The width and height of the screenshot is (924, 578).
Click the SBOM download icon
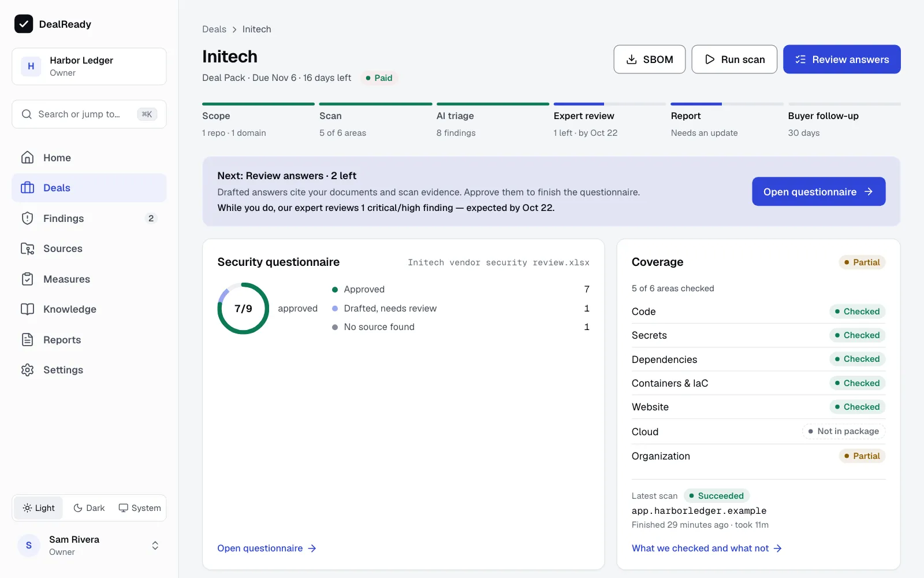point(632,60)
